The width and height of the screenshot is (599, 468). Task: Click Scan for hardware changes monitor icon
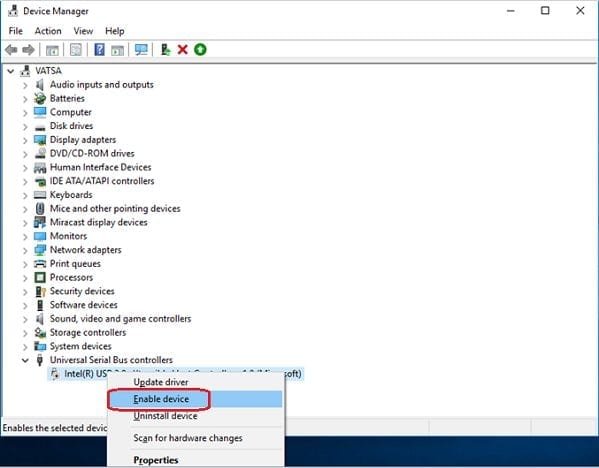[141, 50]
